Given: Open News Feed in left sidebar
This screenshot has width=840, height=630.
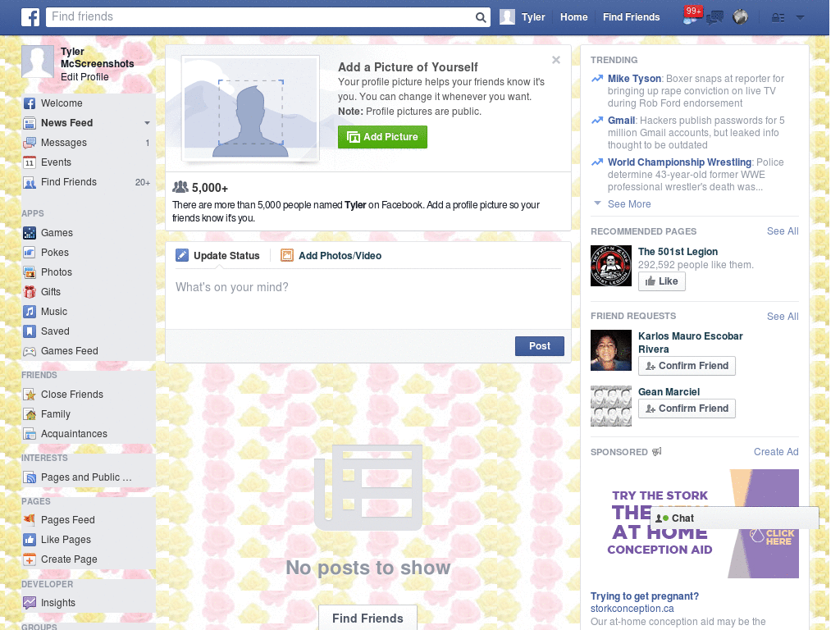Looking at the screenshot, I should pyautogui.click(x=67, y=123).
